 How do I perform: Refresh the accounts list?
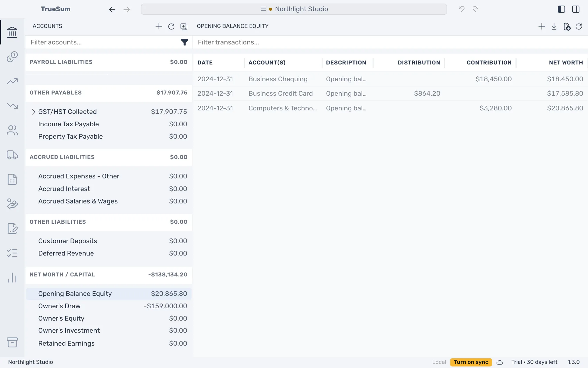point(171,26)
